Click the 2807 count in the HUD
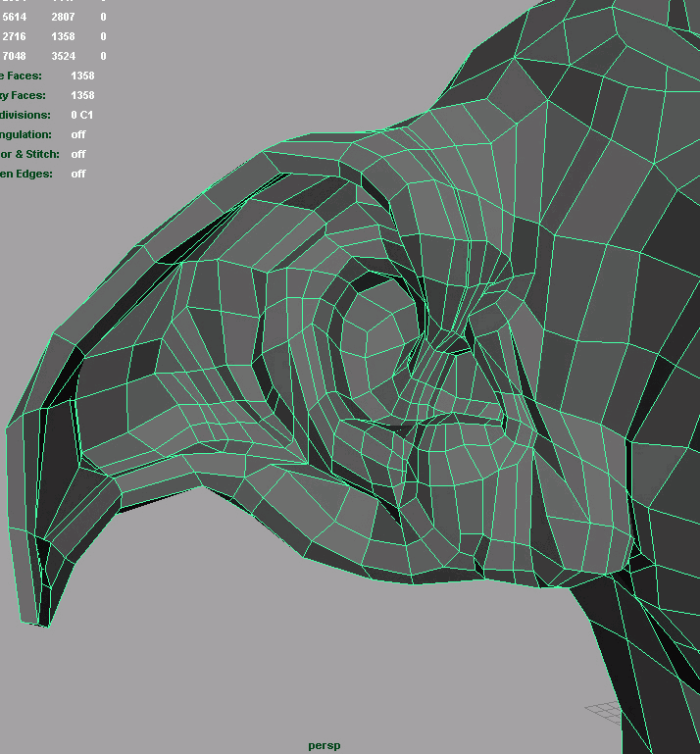 coord(62,17)
